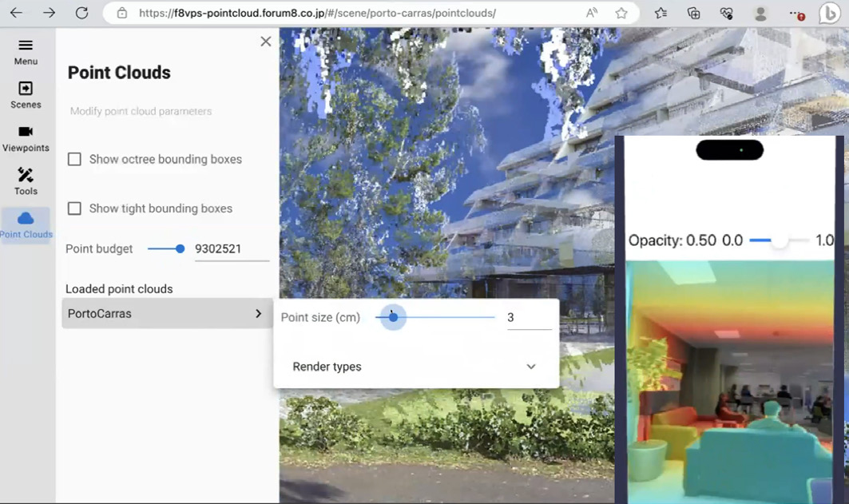Viewport: 849px width, 504px height.
Task: Close the Point Clouds panel
Action: click(x=265, y=42)
